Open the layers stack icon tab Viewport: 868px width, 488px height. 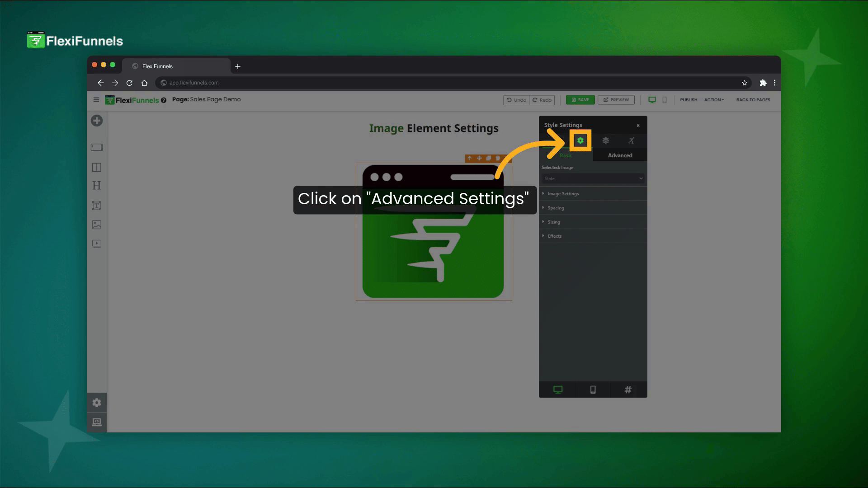pos(606,141)
